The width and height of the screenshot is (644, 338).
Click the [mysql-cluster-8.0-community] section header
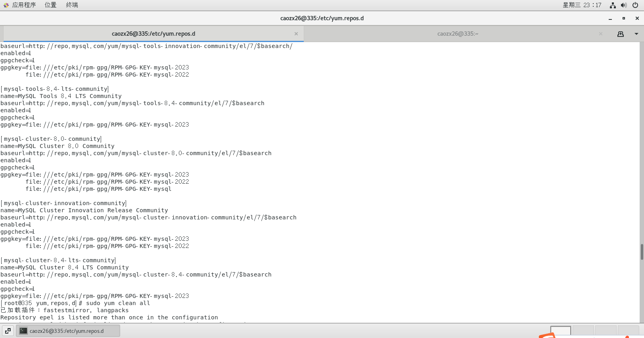[x=51, y=139]
